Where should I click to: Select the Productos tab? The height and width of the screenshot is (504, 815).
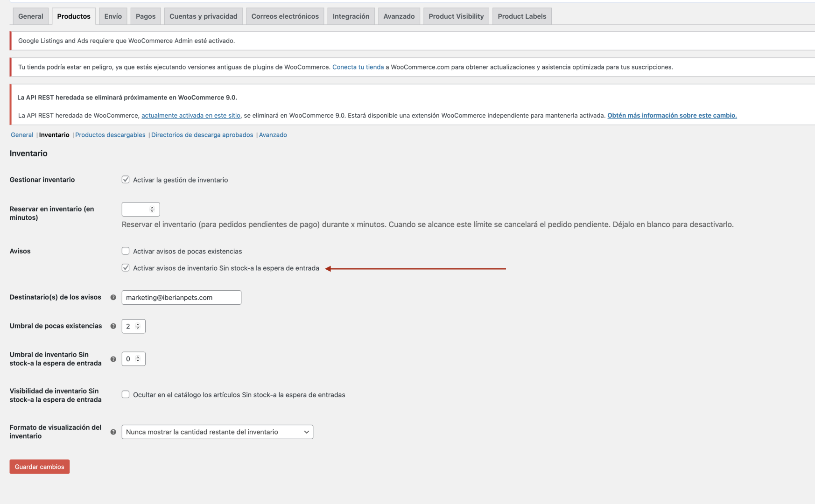pyautogui.click(x=74, y=16)
